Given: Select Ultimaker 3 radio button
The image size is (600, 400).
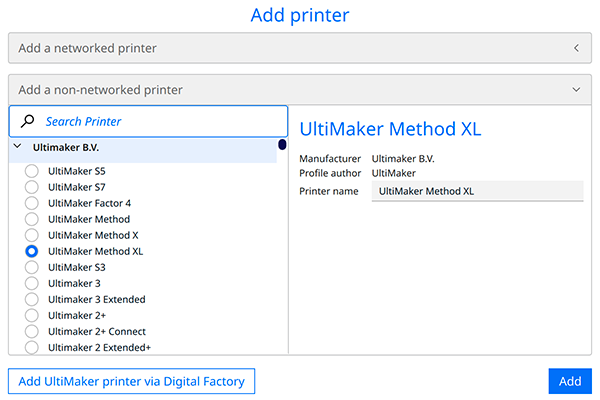Looking at the screenshot, I should [32, 283].
